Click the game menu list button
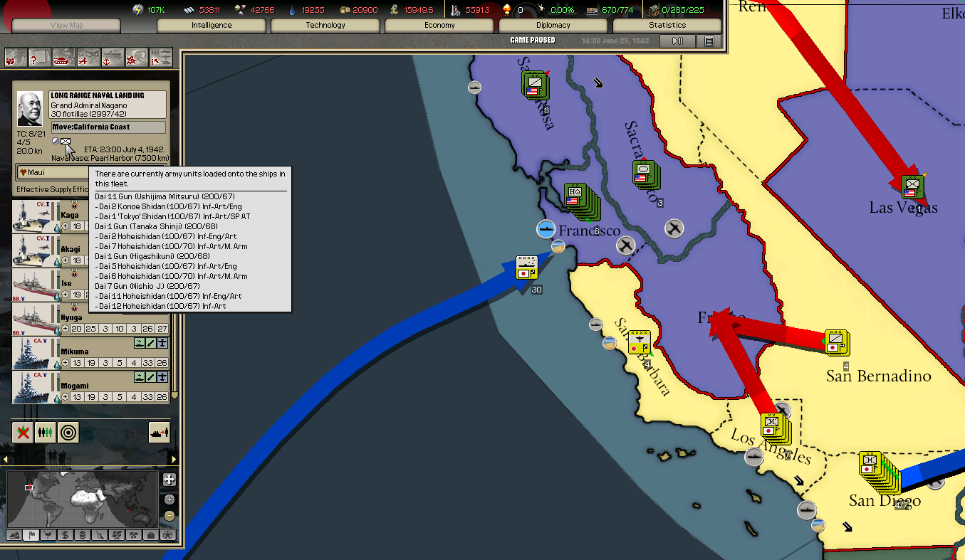The height and width of the screenshot is (560, 965). pyautogui.click(x=709, y=41)
